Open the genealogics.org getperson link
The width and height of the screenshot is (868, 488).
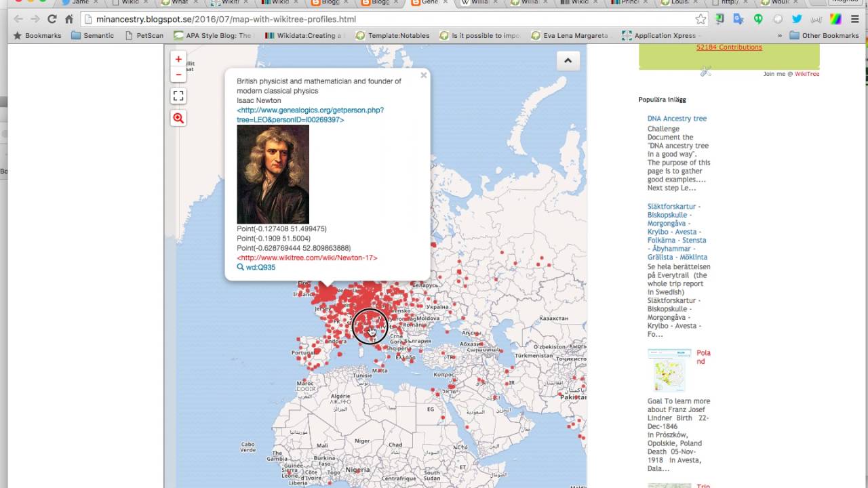click(311, 115)
